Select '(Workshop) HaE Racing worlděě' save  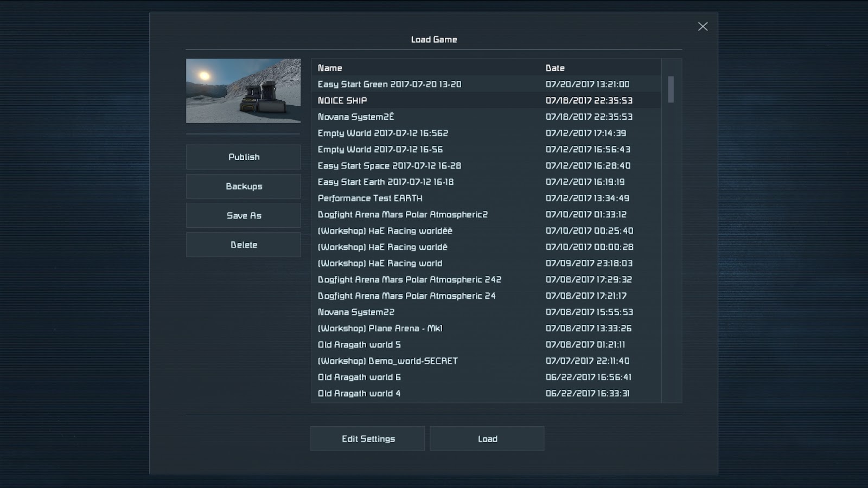486,230
